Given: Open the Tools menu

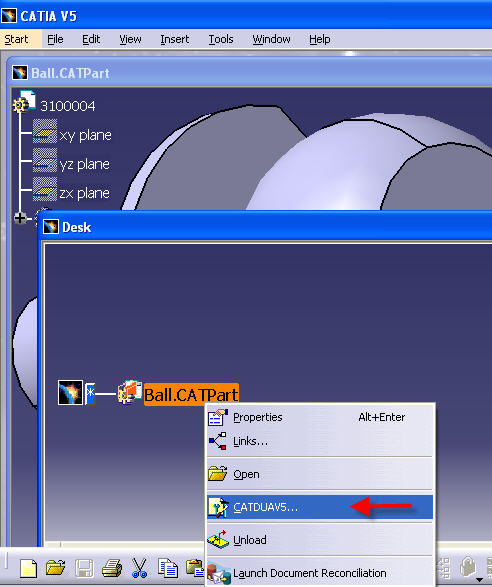Looking at the screenshot, I should (x=221, y=39).
